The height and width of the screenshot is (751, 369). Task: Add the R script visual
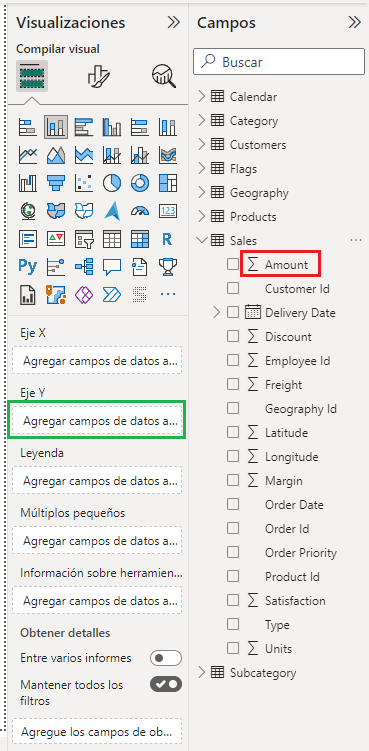tap(168, 239)
